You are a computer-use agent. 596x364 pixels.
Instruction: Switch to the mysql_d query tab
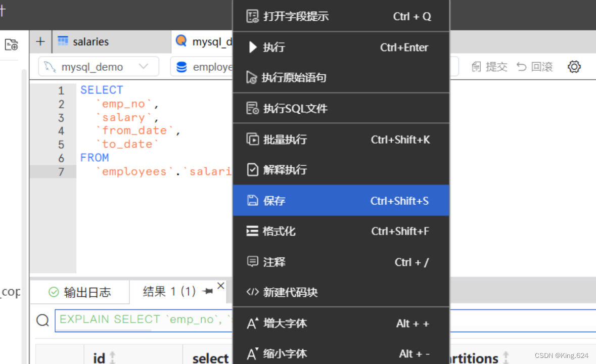[203, 41]
